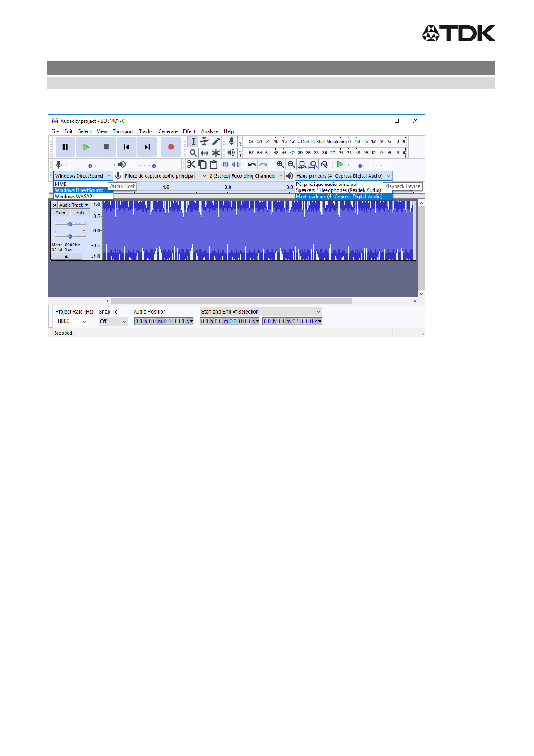
Task: Undo the last action
Action: (252, 164)
